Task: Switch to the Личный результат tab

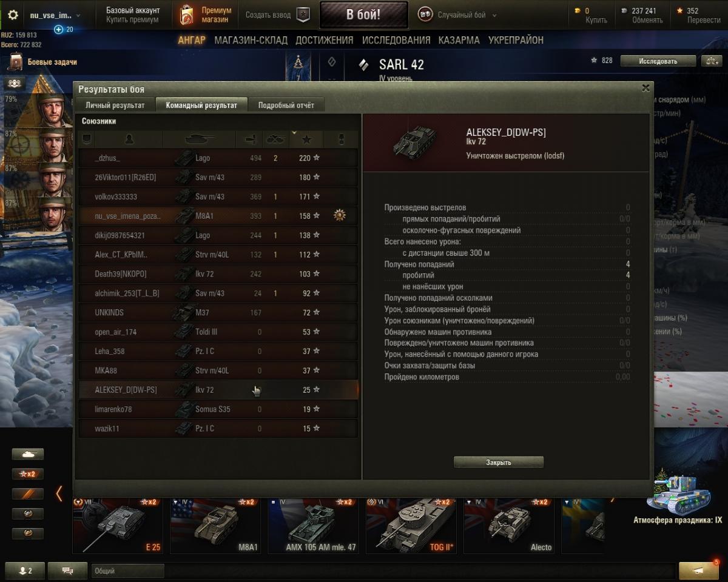Action: (x=115, y=105)
